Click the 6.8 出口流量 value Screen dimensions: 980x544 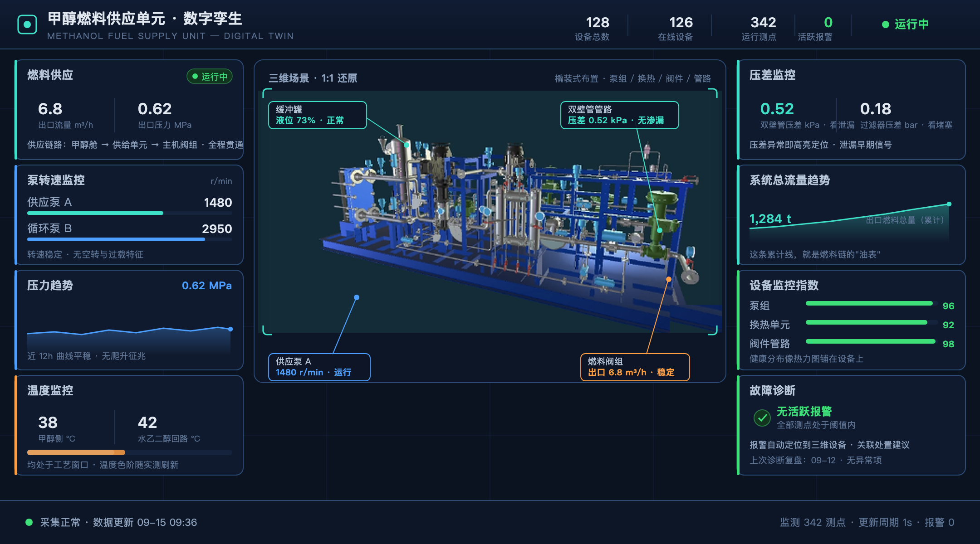tap(50, 109)
